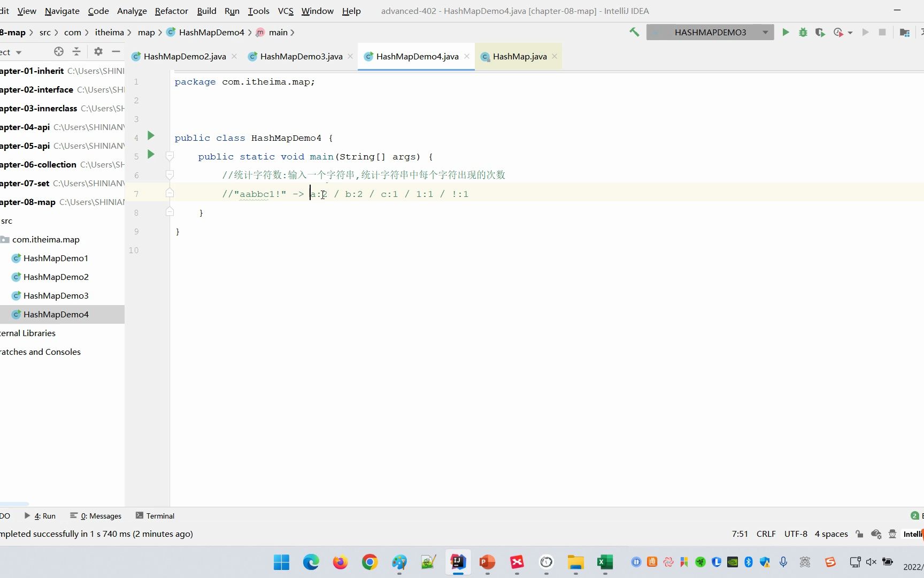Screen dimensions: 924x578
Task: Fold the main method at line 5
Action: click(170, 156)
